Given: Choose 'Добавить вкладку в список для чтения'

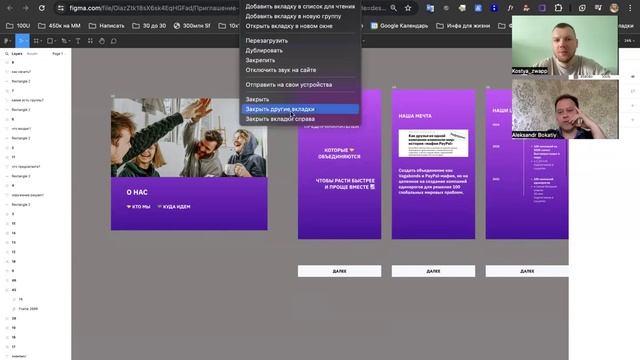Looking at the screenshot, I should click(x=300, y=7).
